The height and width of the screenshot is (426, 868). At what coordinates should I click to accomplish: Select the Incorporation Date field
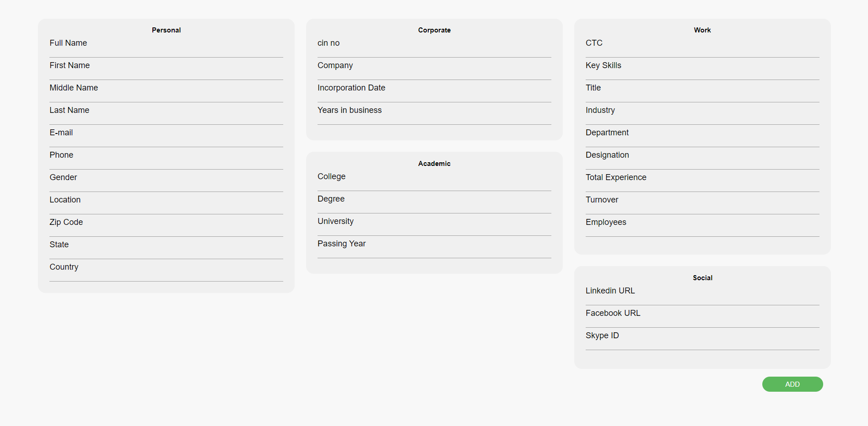pos(434,91)
